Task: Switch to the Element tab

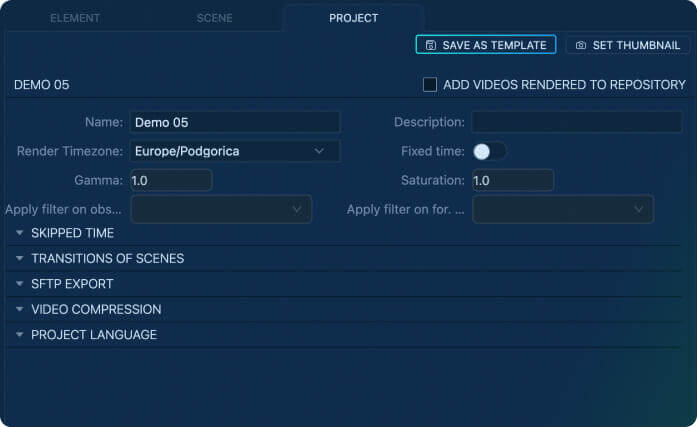Action: coord(75,18)
